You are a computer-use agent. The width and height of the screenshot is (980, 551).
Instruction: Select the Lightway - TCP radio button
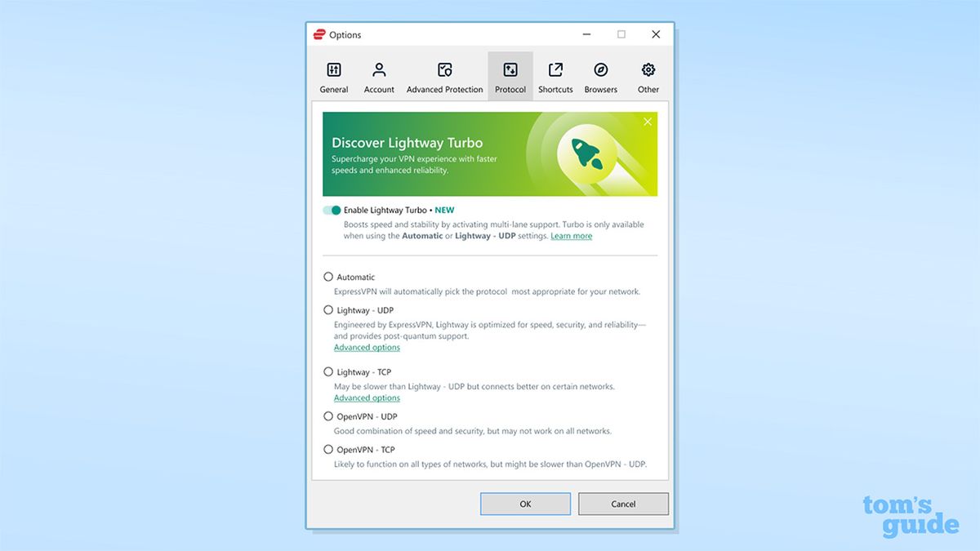(328, 371)
